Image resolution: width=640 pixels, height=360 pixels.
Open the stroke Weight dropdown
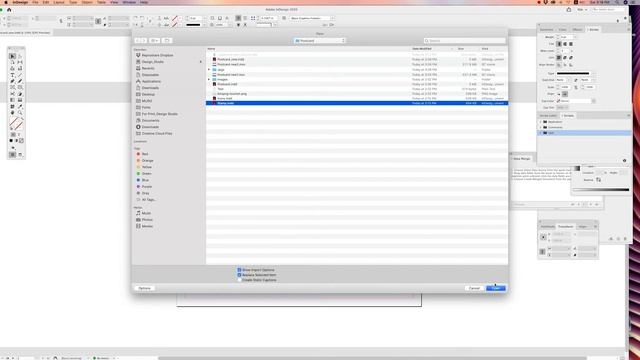pyautogui.click(x=576, y=37)
